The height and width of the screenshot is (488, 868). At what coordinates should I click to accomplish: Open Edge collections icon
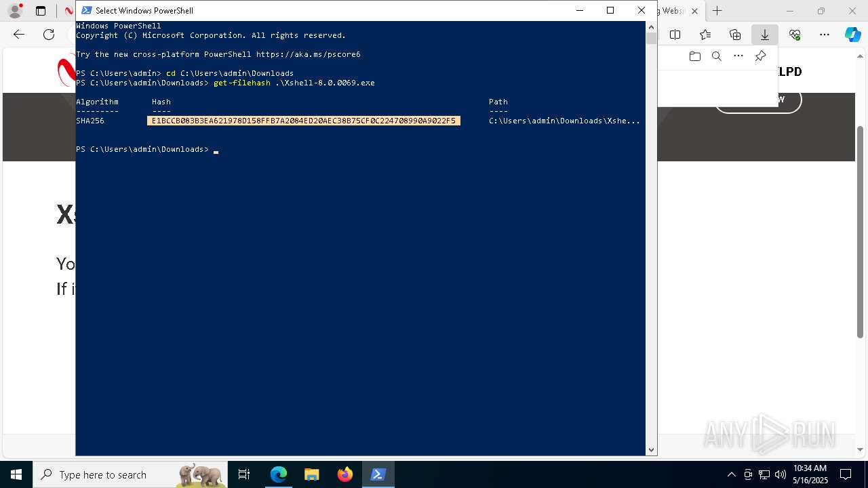[x=735, y=35]
